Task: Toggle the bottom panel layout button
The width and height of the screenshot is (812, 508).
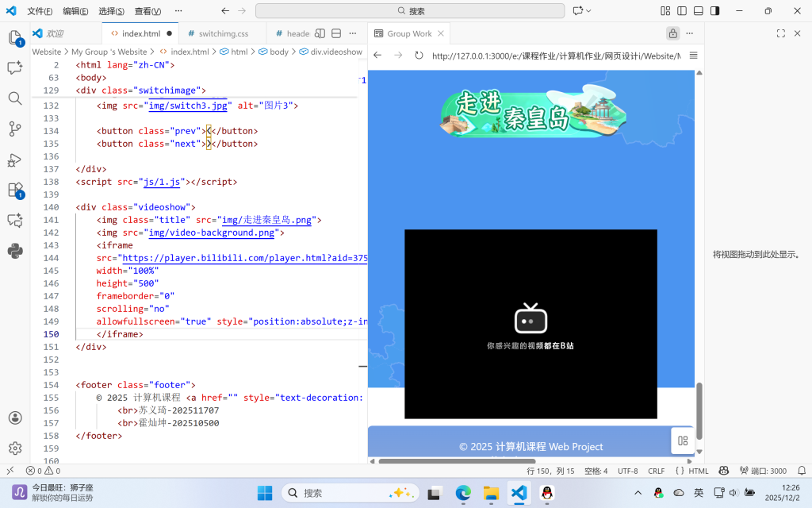Action: click(698, 11)
